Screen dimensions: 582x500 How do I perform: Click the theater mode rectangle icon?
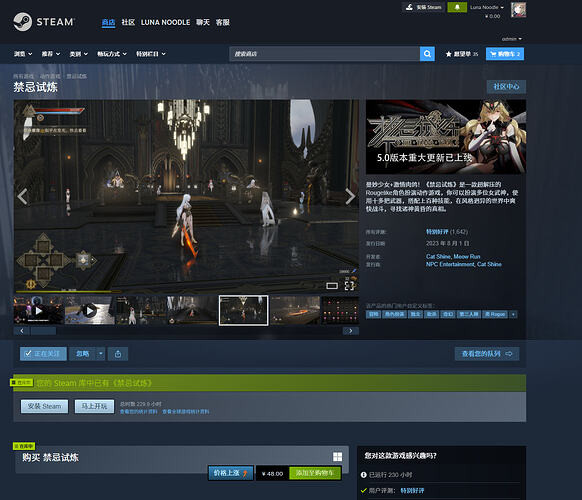pos(332,285)
